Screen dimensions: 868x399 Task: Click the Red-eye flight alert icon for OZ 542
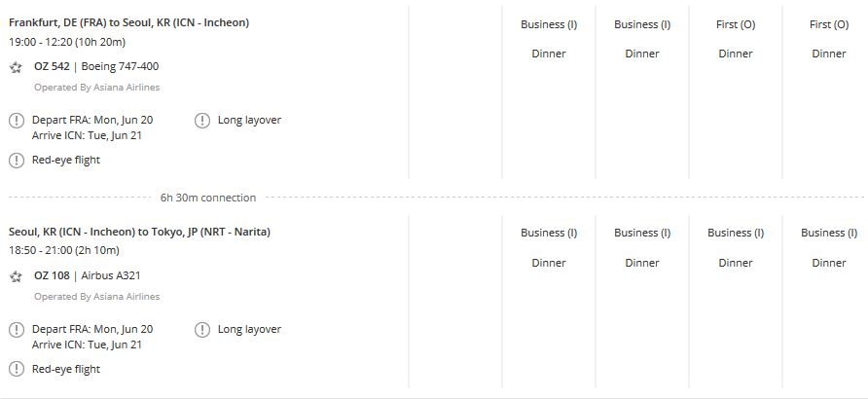(17, 161)
